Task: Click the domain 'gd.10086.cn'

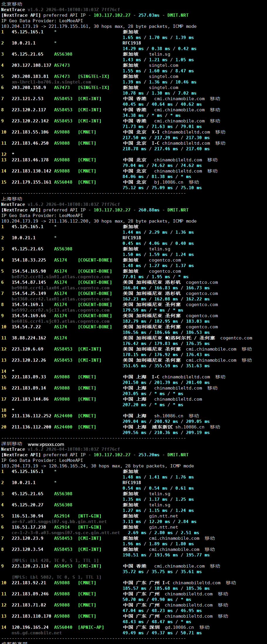Action: coord(179,627)
